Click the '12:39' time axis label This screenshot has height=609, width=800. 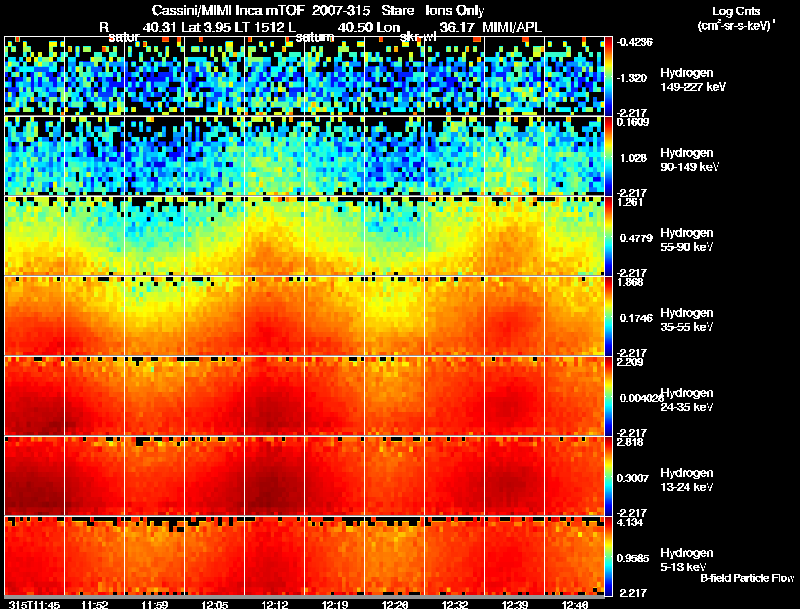(515, 605)
